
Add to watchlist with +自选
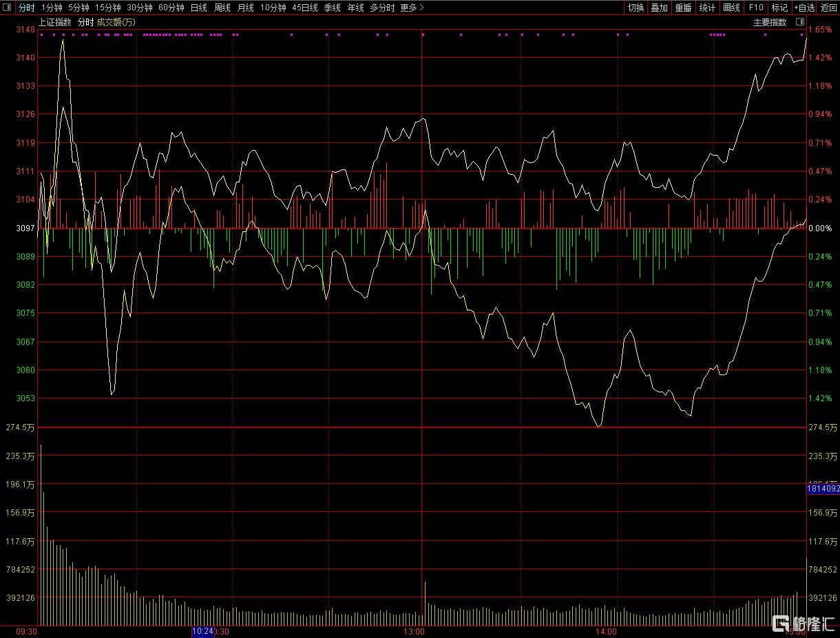click(804, 8)
